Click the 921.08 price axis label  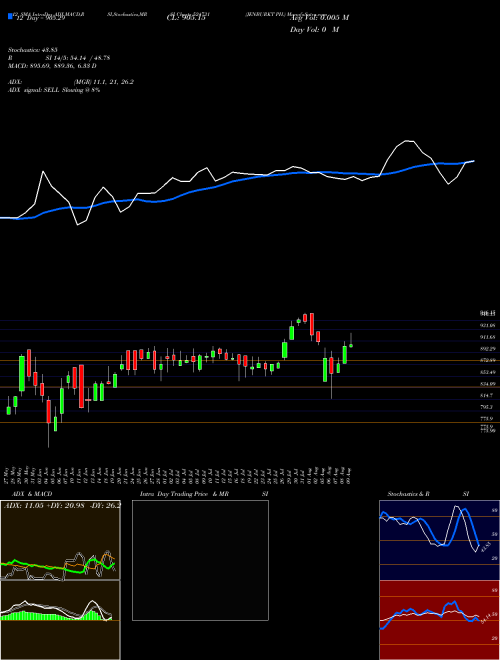[489, 325]
